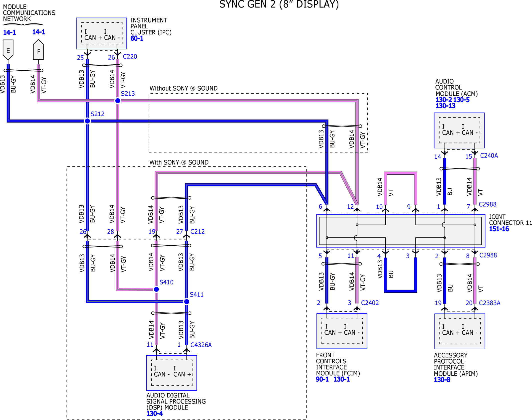Click the 130-1 FCIM reference link
The width and height of the screenshot is (532, 420).
341,379
